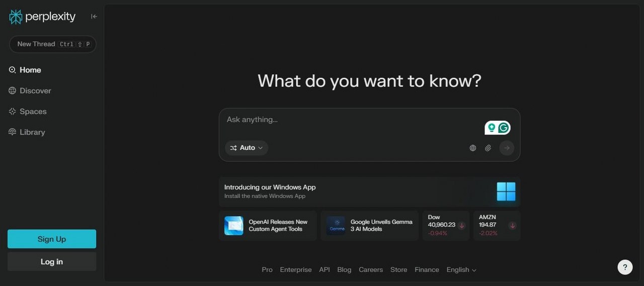
Task: Click the Home search icon
Action: 13,70
